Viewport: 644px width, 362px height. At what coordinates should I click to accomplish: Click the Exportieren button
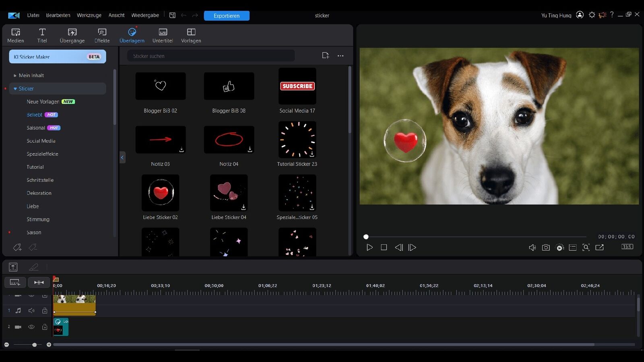[227, 16]
